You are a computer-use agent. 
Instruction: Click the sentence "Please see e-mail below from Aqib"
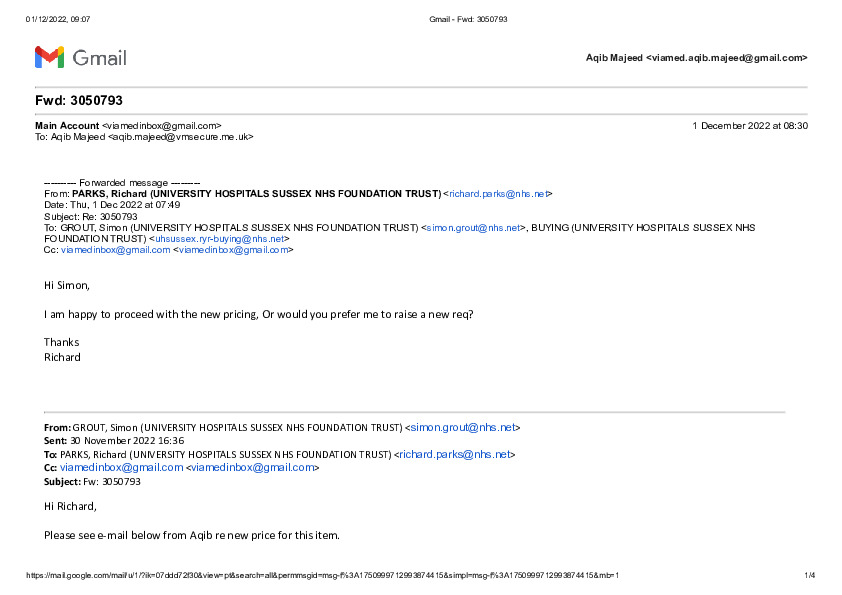coord(191,535)
